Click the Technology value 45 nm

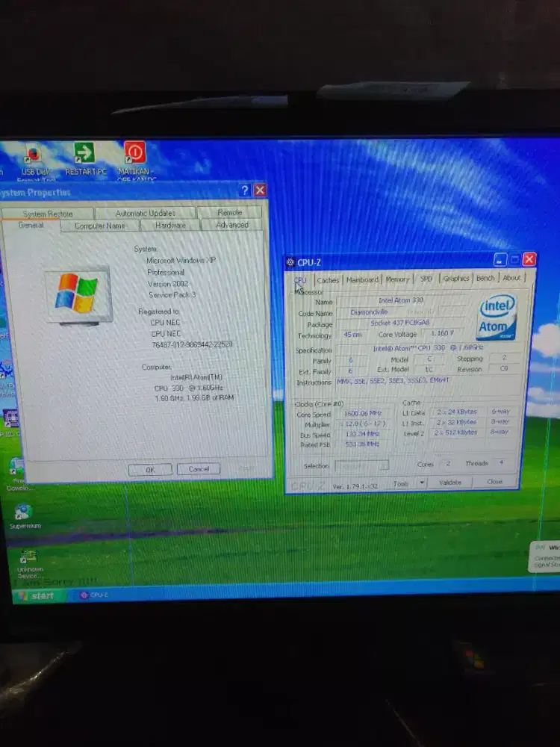pyautogui.click(x=352, y=335)
